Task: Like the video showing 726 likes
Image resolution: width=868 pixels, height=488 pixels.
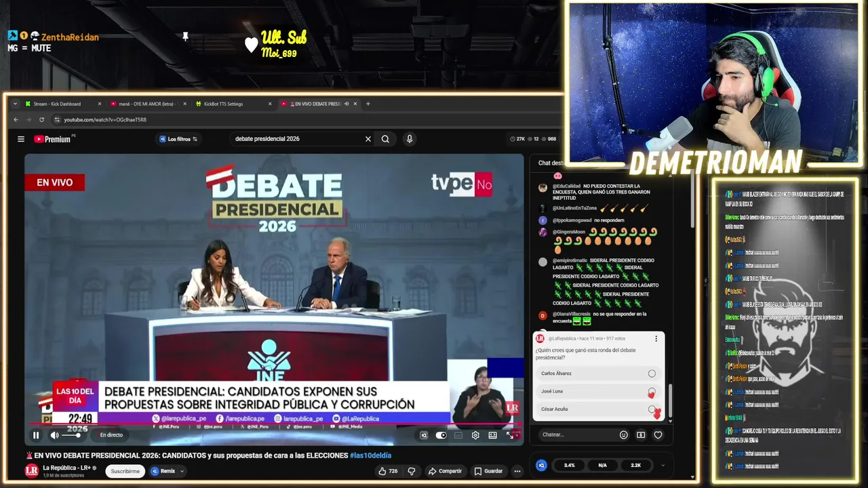Action: (x=388, y=471)
